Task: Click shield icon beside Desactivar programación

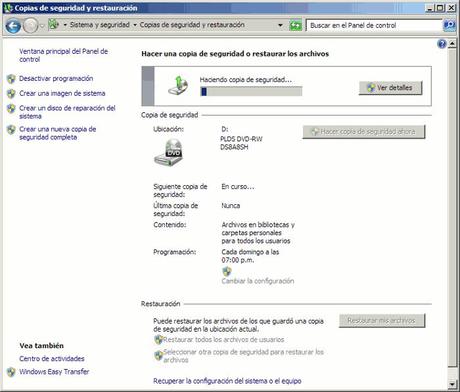Action: 11,79
